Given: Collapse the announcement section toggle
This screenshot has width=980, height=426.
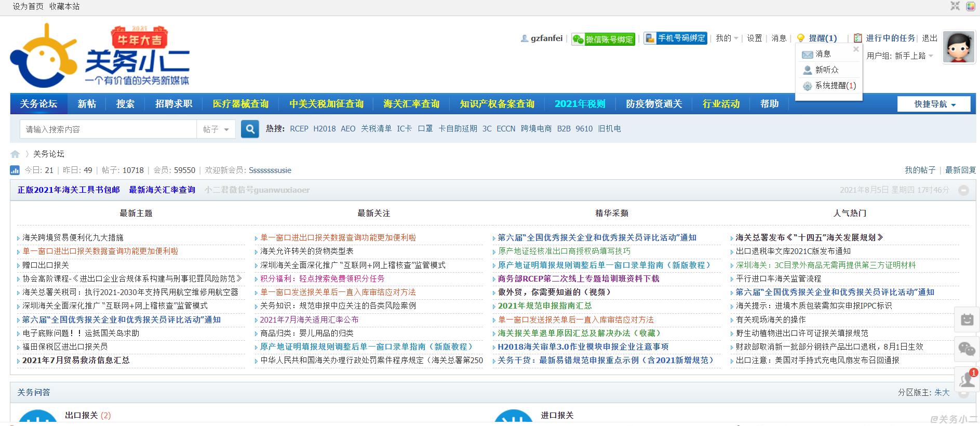Looking at the screenshot, I should pos(963,190).
